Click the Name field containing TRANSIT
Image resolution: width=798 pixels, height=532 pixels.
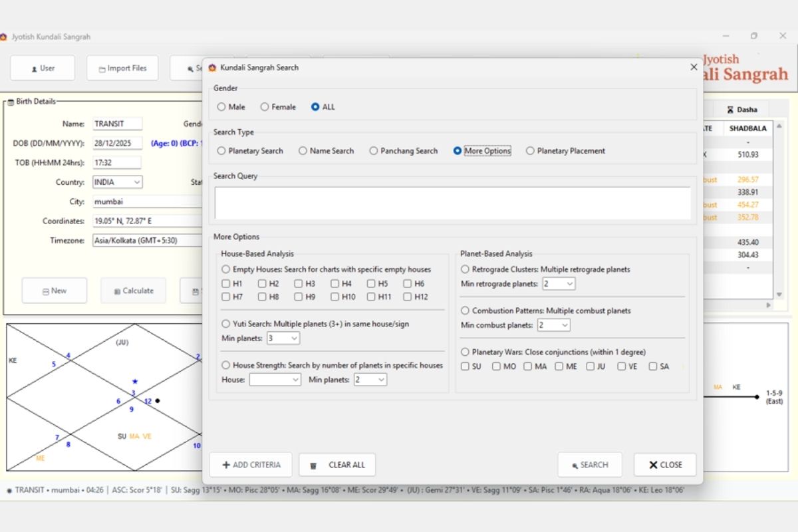118,124
